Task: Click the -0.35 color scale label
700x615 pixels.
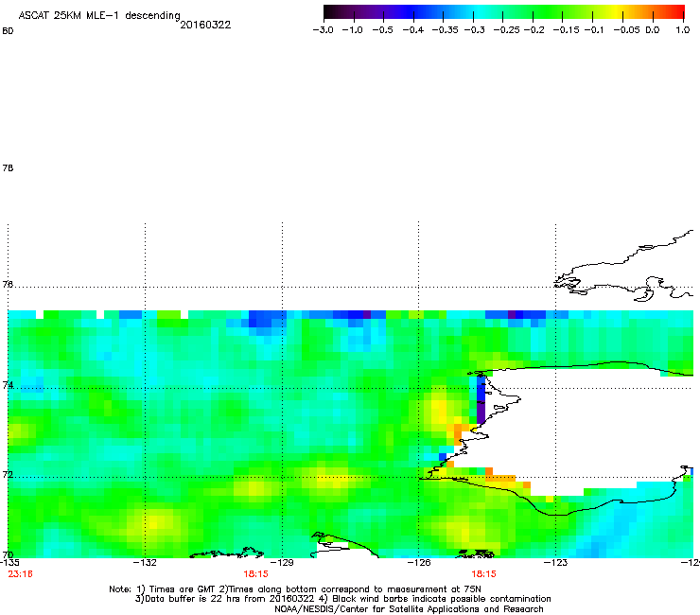Action: [446, 30]
